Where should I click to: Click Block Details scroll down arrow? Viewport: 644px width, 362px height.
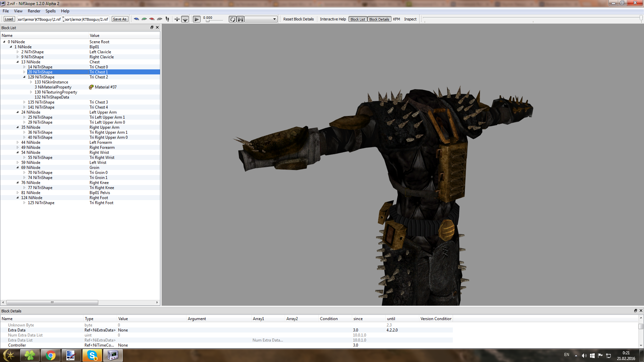pyautogui.click(x=641, y=345)
